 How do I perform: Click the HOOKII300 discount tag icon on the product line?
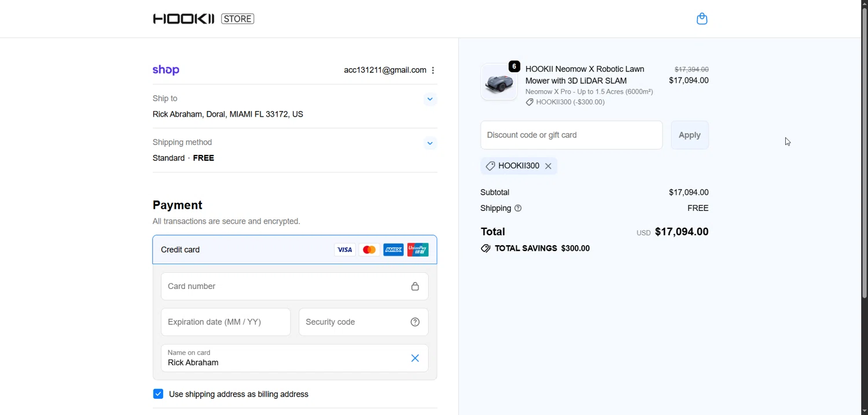[x=529, y=102]
